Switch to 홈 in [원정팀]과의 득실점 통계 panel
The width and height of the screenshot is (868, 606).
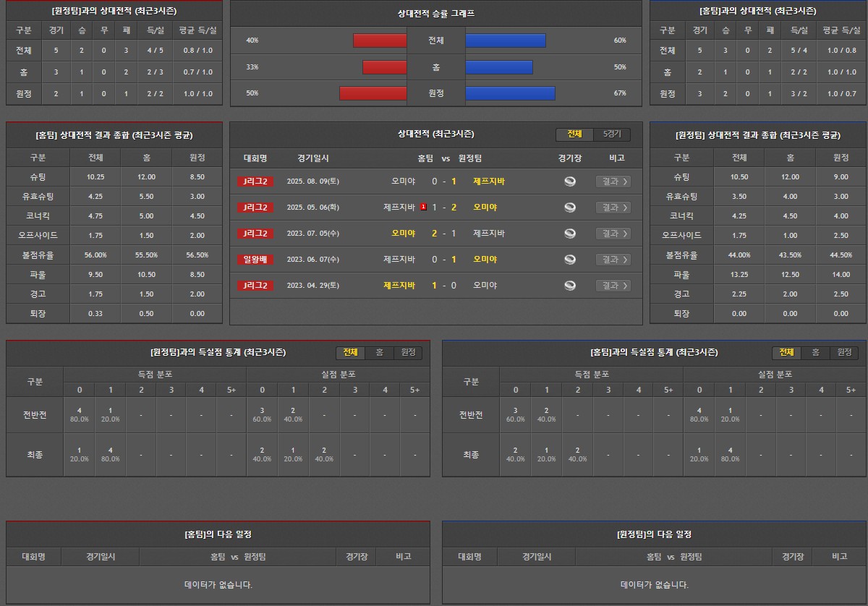point(379,352)
